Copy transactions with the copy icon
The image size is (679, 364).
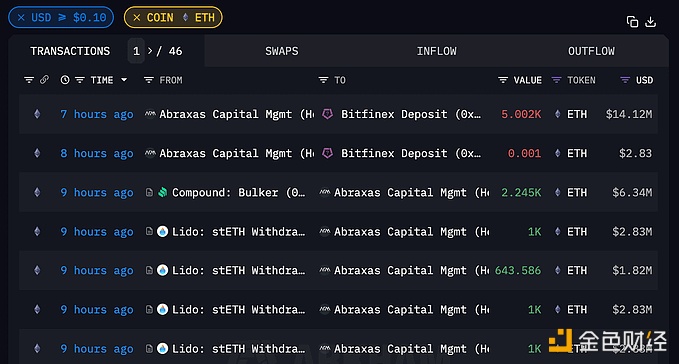(632, 22)
